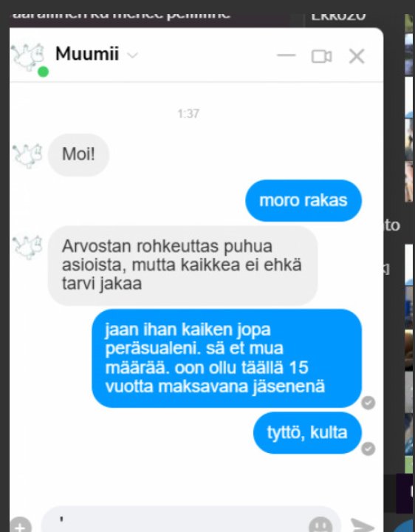415x532 pixels.
Task: Select the 'moro rakas' sent message
Action: coord(303,200)
